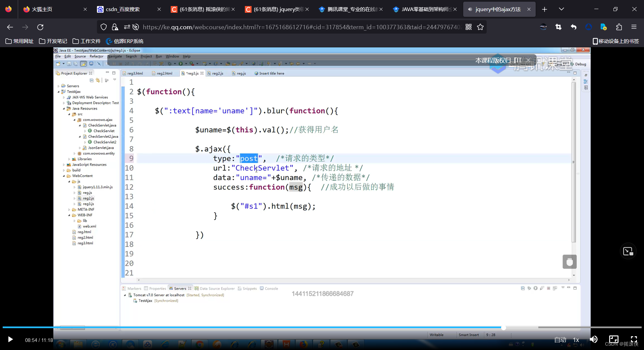Click the floating gray widget over video
644x350 pixels.
click(570, 262)
